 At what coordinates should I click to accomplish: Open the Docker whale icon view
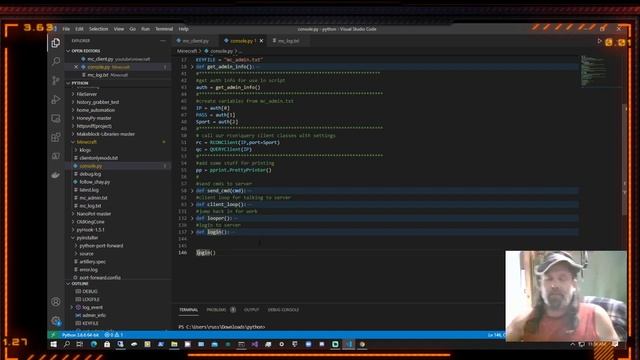tap(56, 175)
